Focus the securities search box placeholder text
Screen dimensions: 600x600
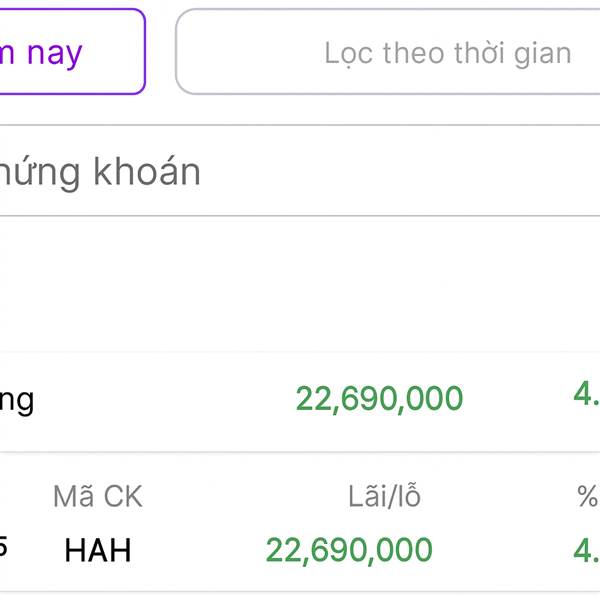[100, 172]
